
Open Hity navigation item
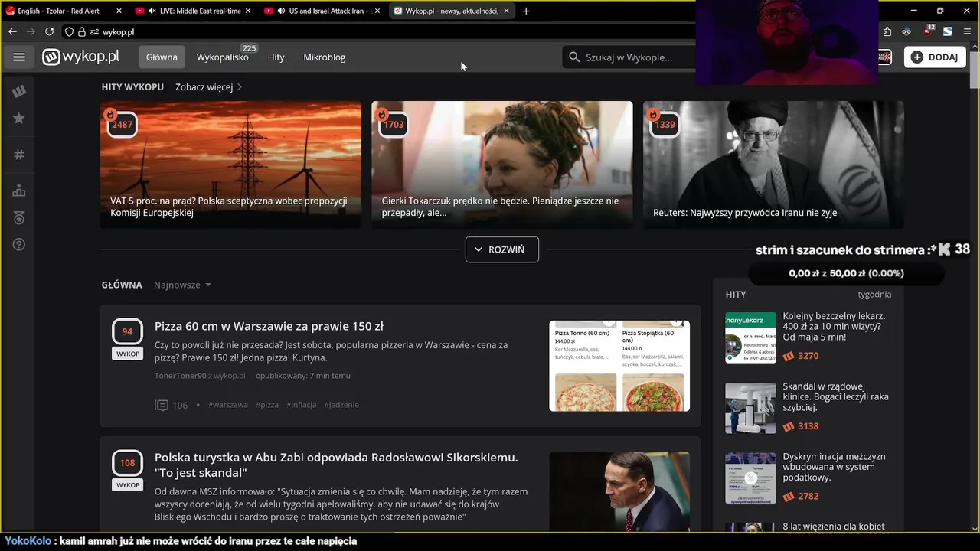[x=276, y=57]
